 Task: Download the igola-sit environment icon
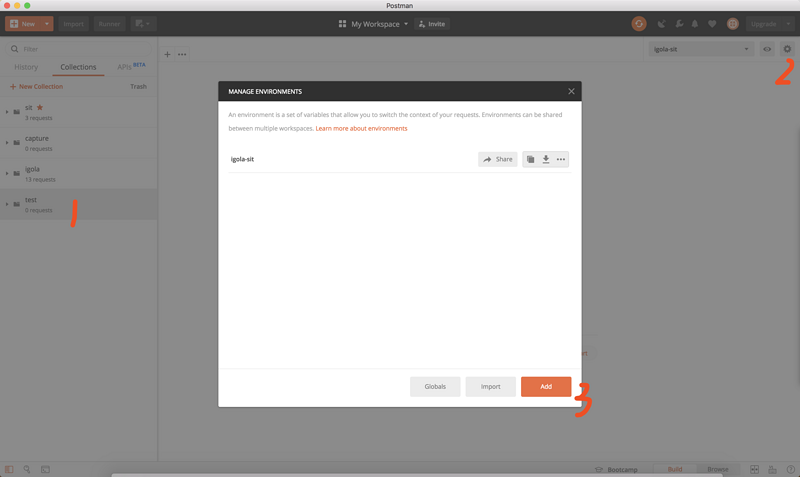[546, 159]
